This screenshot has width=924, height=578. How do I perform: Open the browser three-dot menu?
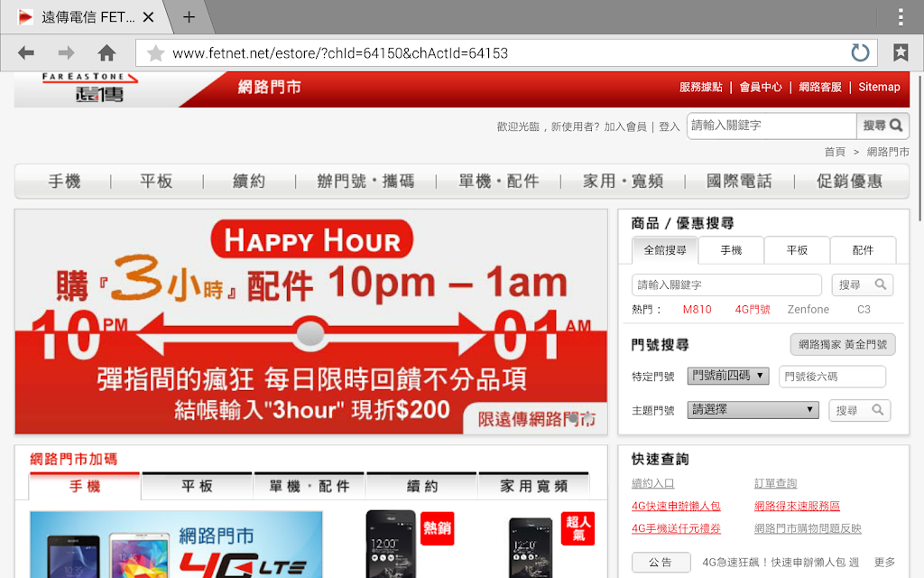(901, 17)
